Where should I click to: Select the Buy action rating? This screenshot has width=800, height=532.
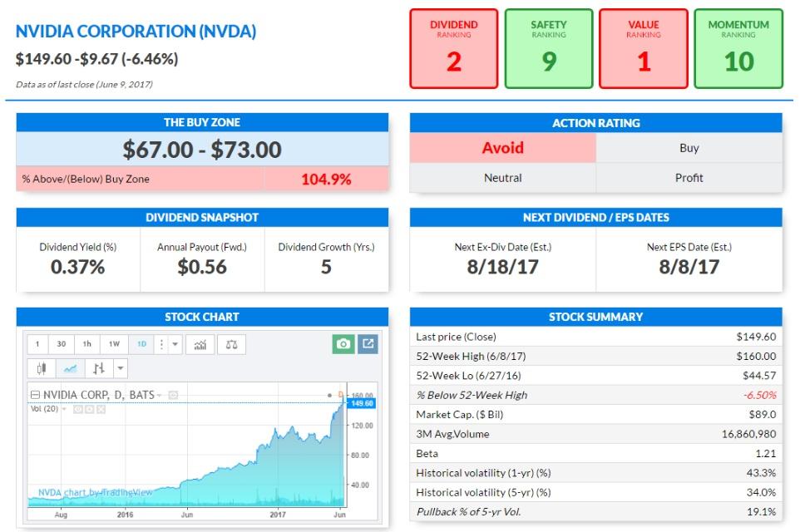pyautogui.click(x=689, y=148)
